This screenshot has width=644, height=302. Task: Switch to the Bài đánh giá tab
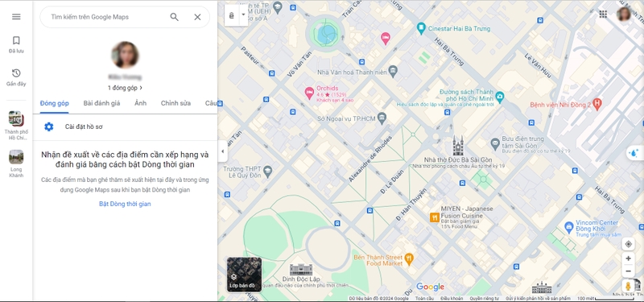[101, 103]
